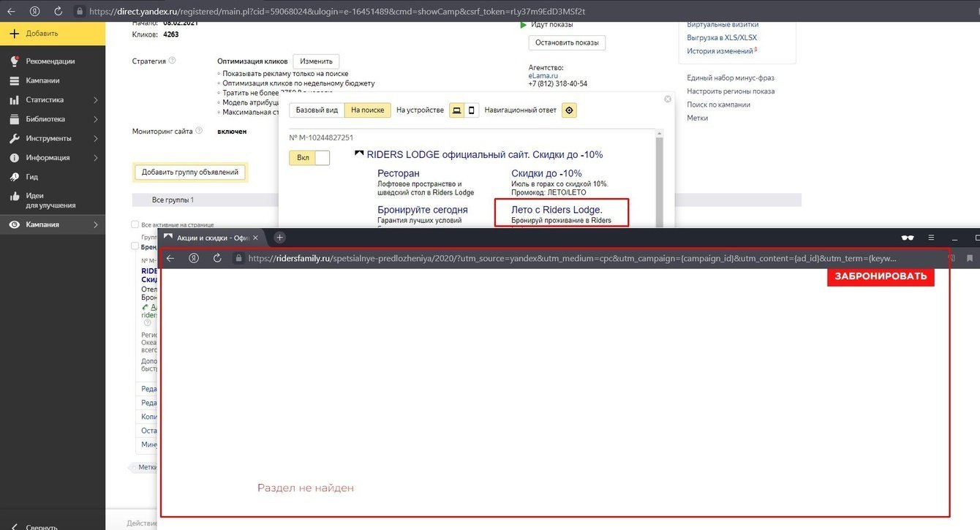Image resolution: width=980 pixels, height=530 pixels.
Task: Click the red ЗАБРОНИРОВАТЬ button
Action: [x=881, y=276]
